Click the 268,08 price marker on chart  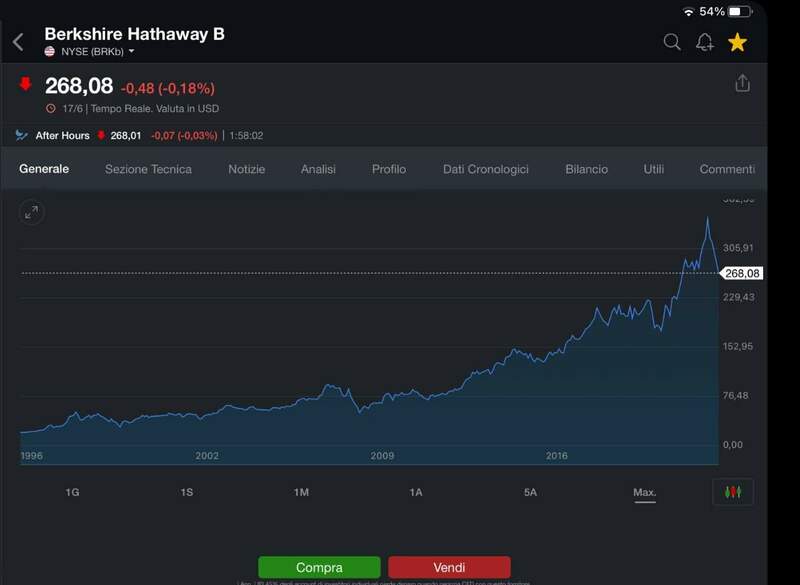click(742, 273)
